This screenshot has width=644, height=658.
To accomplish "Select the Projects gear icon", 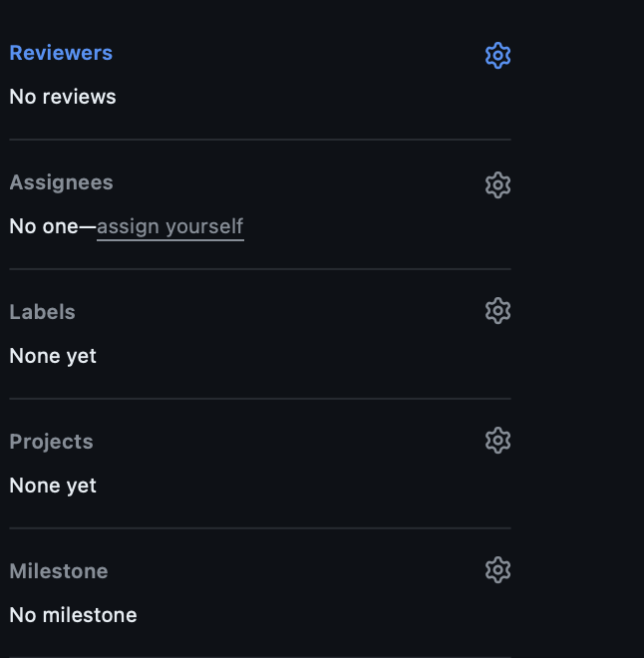I will [497, 440].
